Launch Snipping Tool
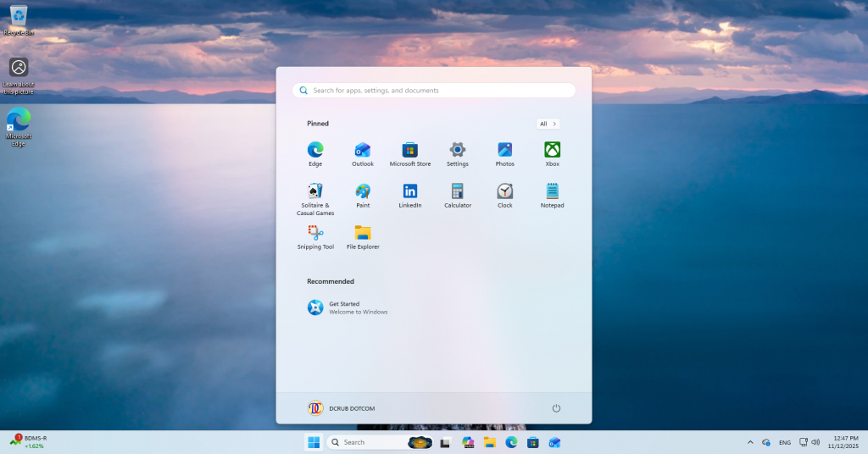This screenshot has height=454, width=868. coord(315,238)
